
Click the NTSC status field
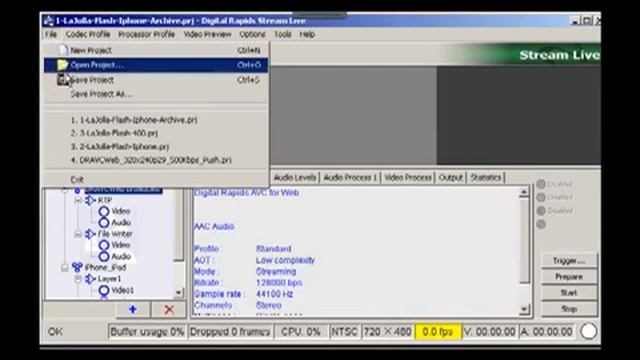click(344, 332)
